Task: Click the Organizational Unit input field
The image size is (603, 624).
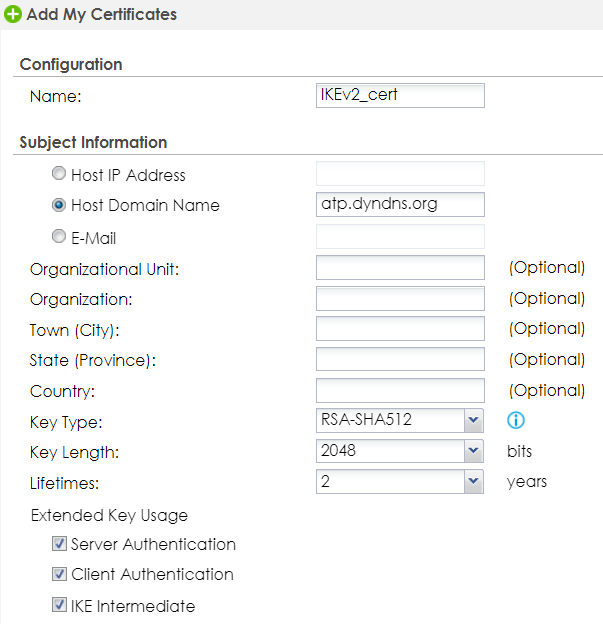Action: pyautogui.click(x=400, y=268)
